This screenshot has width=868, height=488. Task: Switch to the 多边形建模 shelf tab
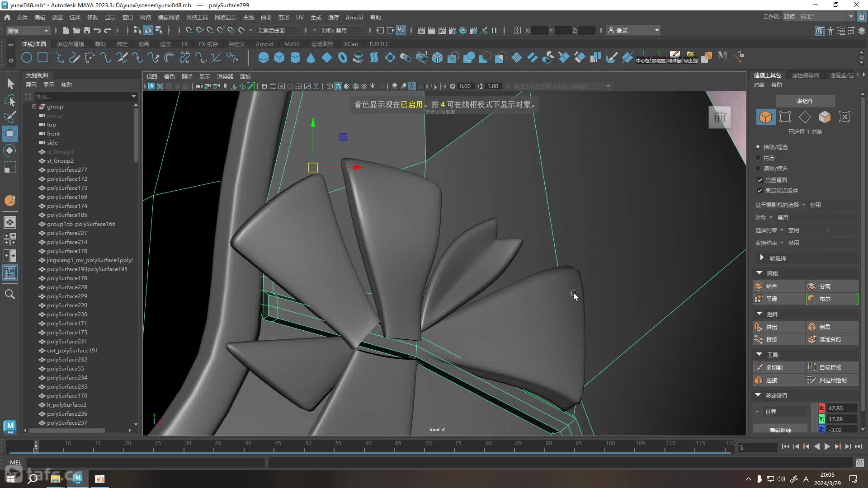71,44
